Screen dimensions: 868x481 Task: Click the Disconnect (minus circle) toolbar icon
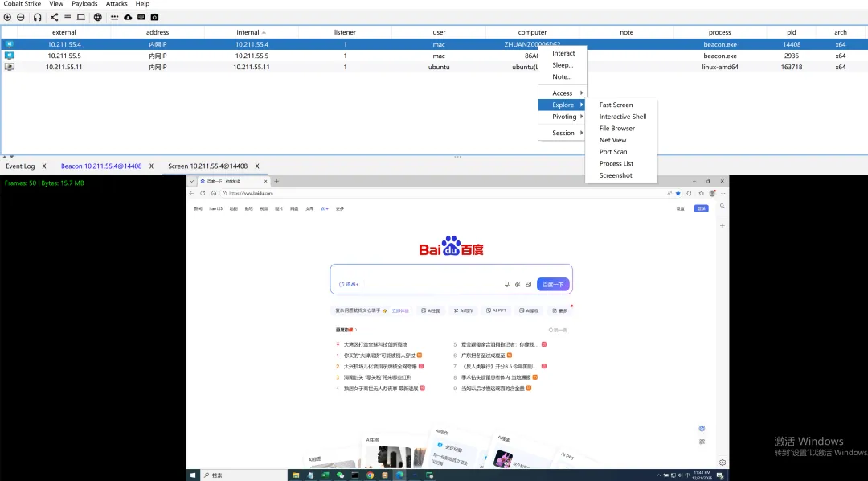(20, 17)
